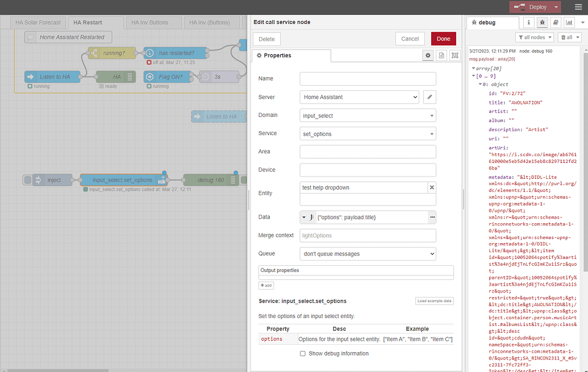Expand Data editor with ellipsis button
Image resolution: width=588 pixels, height=372 pixels.
(432, 217)
